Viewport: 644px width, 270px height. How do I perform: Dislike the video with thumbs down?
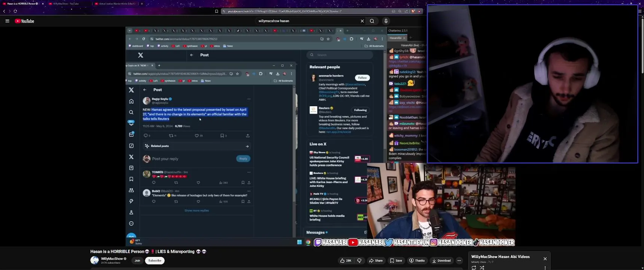tap(359, 261)
